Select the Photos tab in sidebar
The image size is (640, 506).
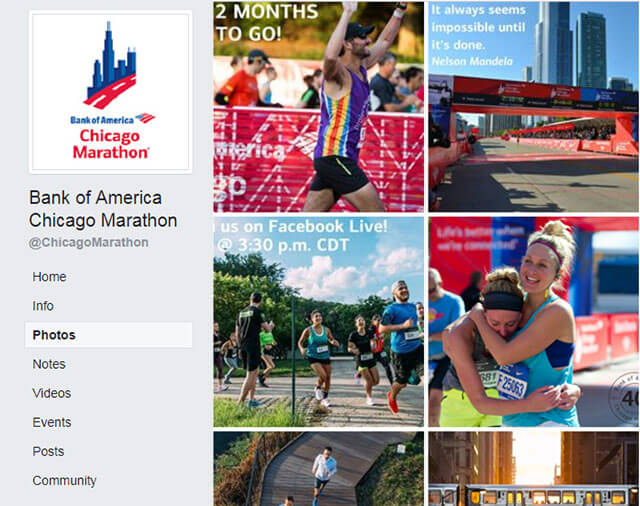click(109, 335)
